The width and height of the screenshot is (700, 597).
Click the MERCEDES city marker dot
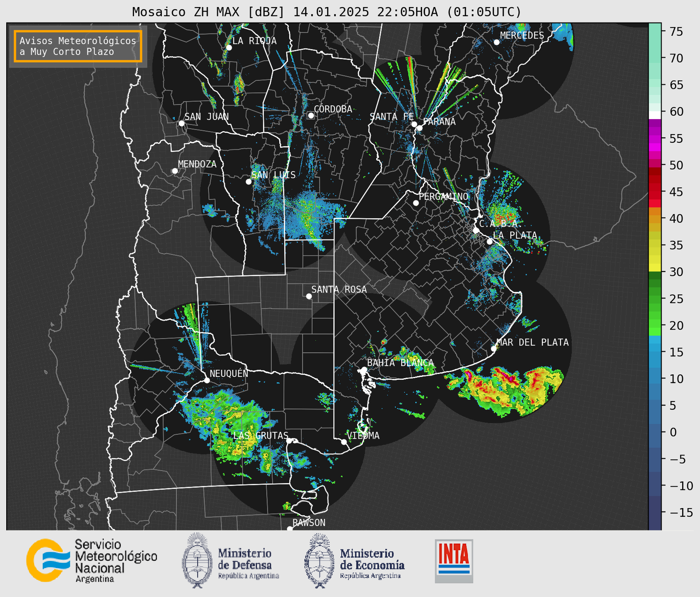click(496, 42)
